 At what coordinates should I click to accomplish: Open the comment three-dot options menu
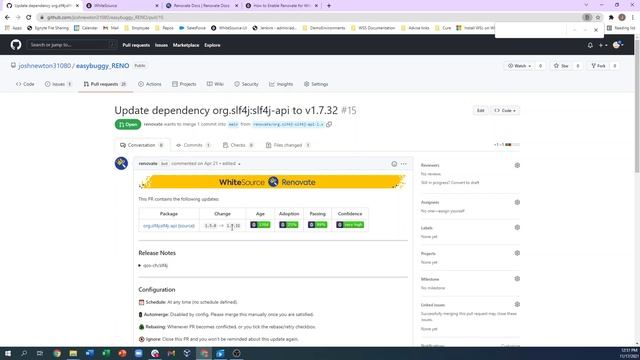404,164
